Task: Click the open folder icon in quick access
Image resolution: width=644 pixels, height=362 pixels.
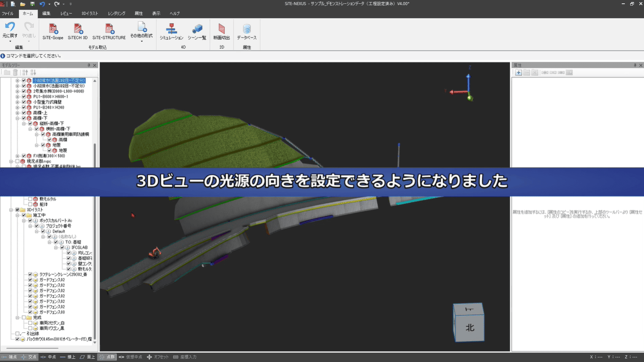Action: tap(22, 4)
